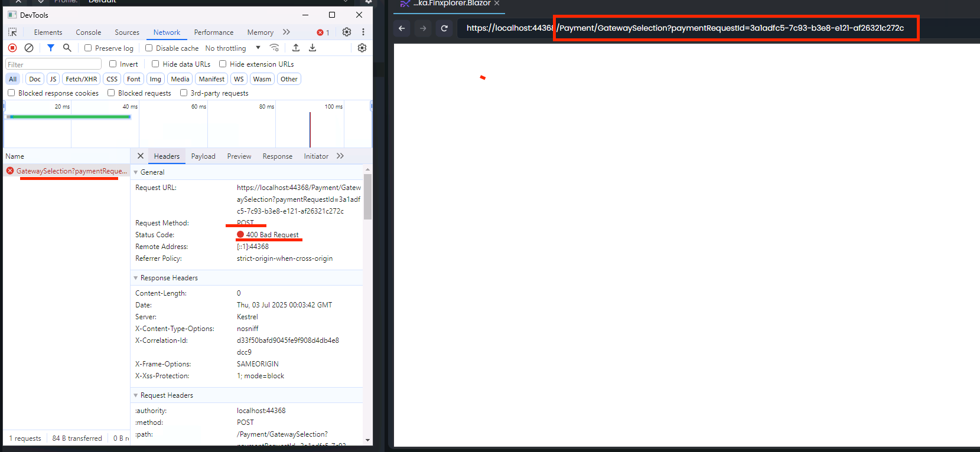Tick Blocked response cookies checkbox
This screenshot has height=452, width=980.
click(x=11, y=93)
